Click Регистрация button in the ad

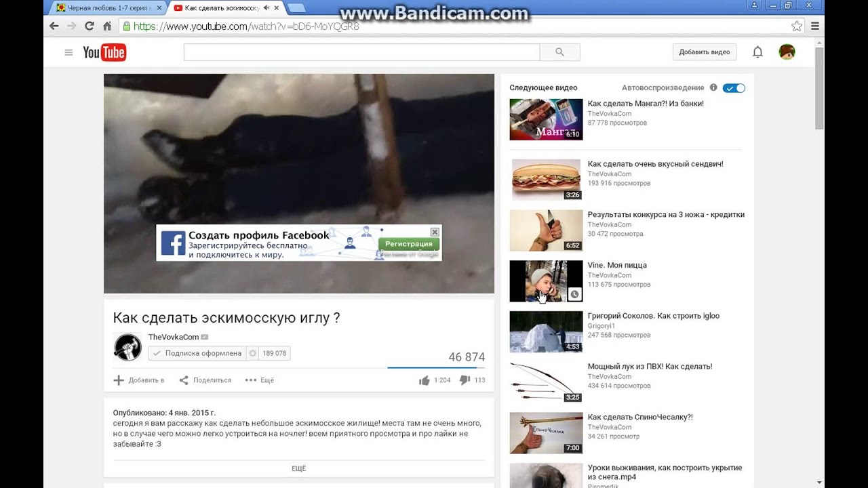click(409, 244)
